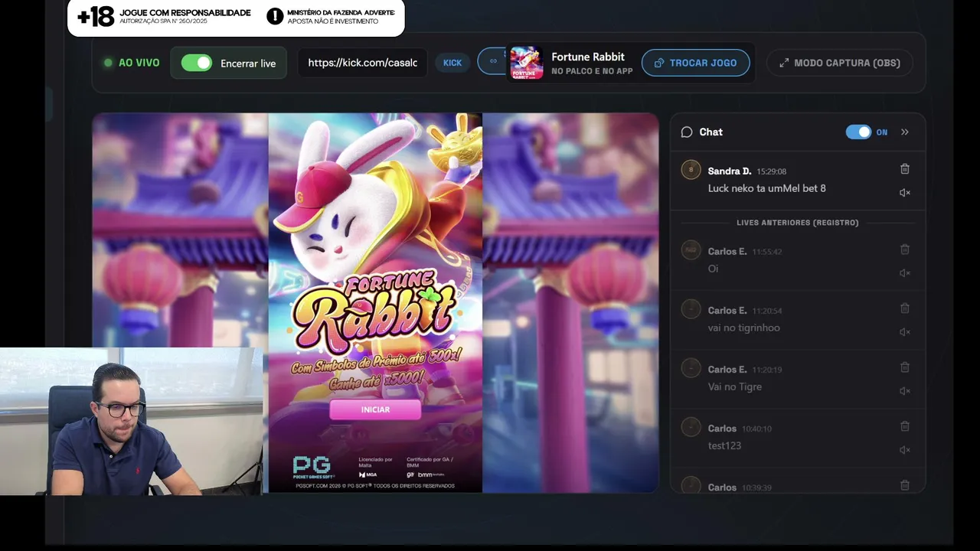Click the KICK platform badge
The image size is (980, 551).
(452, 63)
